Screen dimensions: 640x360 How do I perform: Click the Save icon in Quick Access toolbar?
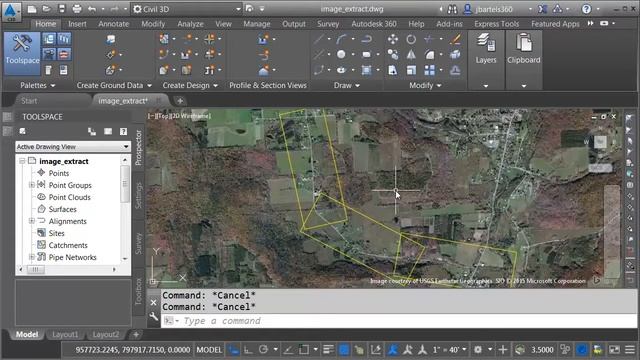(x=62, y=9)
